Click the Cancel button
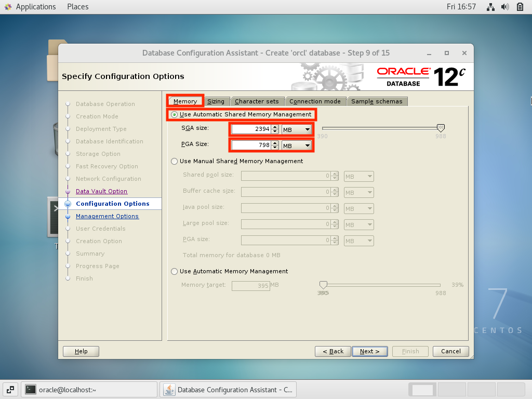The width and height of the screenshot is (532, 399). [451, 351]
